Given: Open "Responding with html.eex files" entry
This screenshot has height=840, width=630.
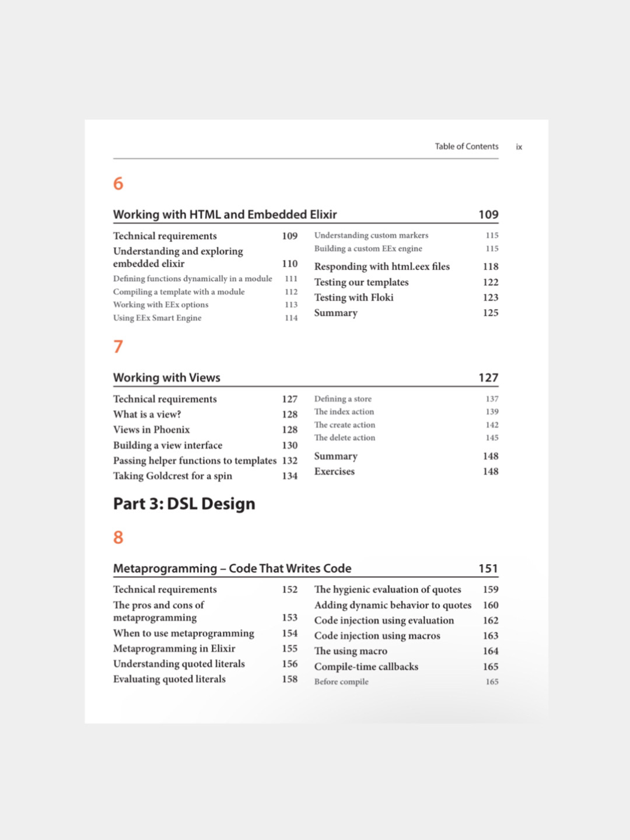Looking at the screenshot, I should 382,267.
